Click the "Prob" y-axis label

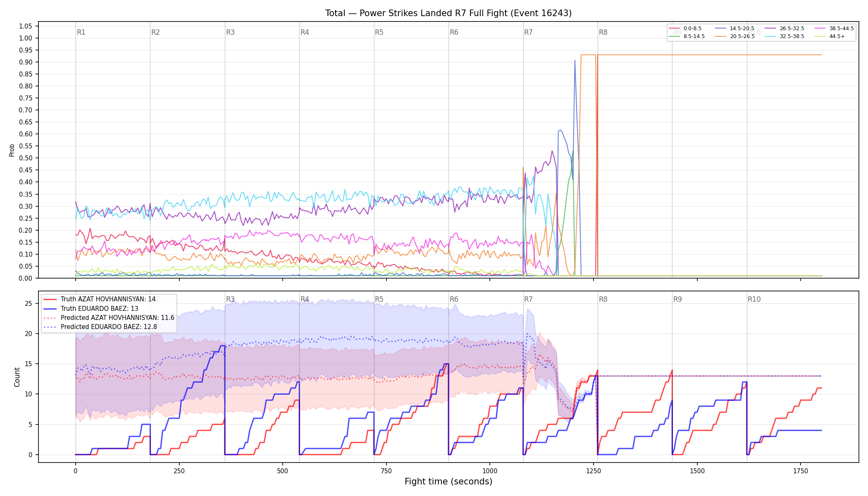pyautogui.click(x=12, y=150)
